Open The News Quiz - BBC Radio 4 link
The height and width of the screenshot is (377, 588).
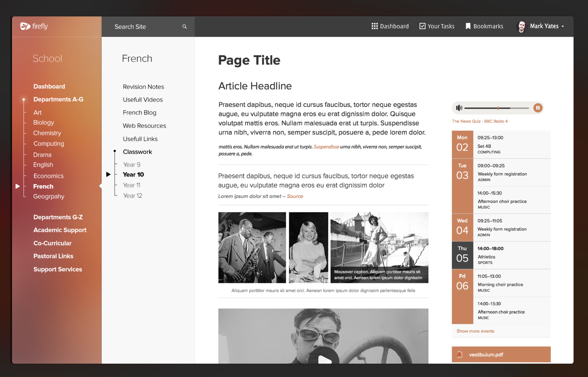(480, 121)
